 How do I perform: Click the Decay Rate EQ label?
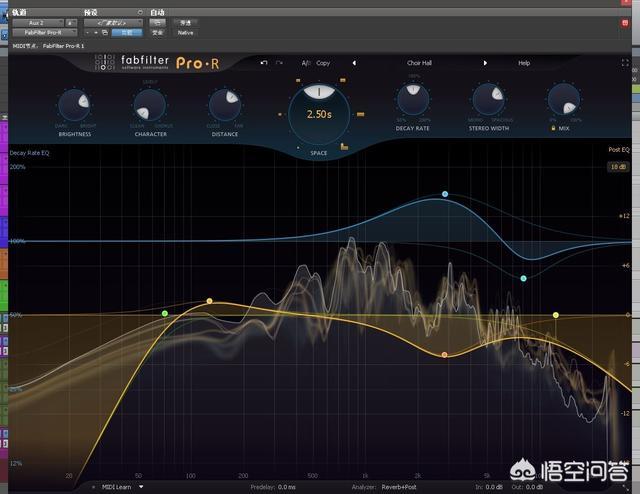29,153
